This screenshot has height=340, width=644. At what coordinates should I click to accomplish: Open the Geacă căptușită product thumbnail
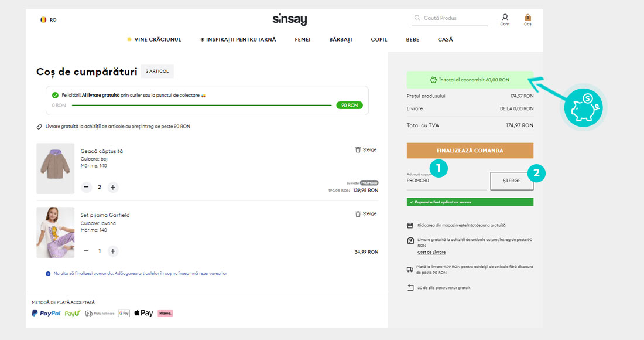(x=56, y=168)
